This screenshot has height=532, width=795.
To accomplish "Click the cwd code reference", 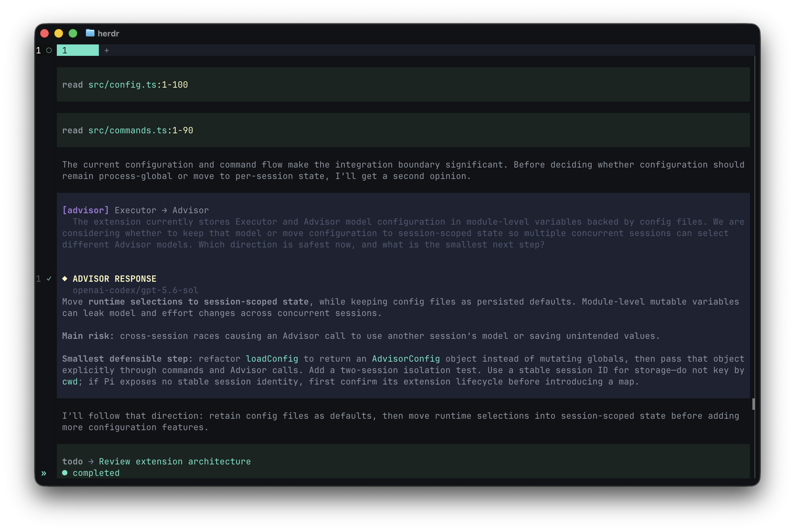I will click(70, 382).
